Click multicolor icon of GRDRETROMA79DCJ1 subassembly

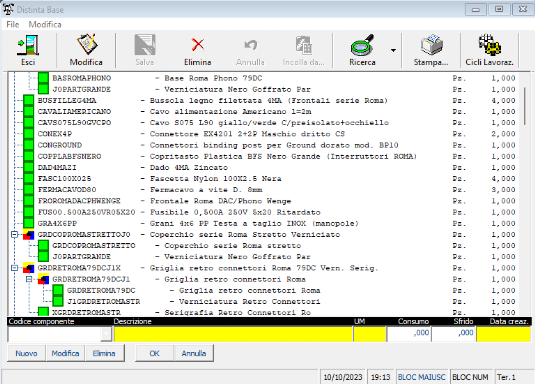43,279
